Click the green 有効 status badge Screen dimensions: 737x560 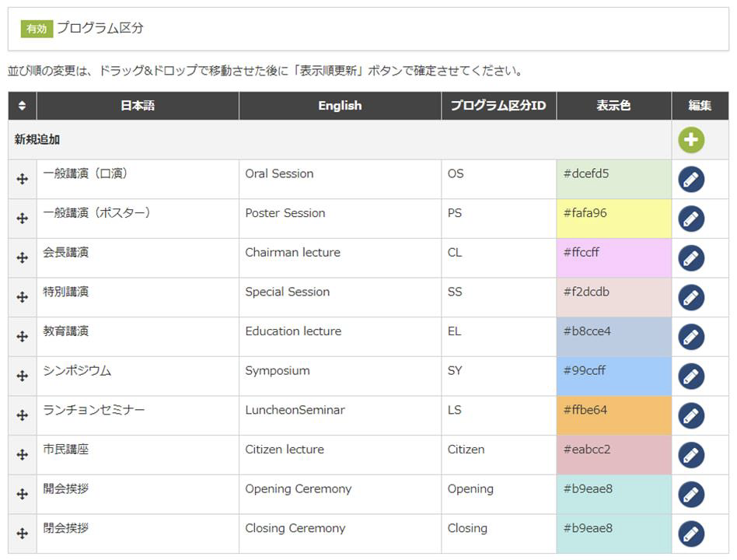(37, 29)
